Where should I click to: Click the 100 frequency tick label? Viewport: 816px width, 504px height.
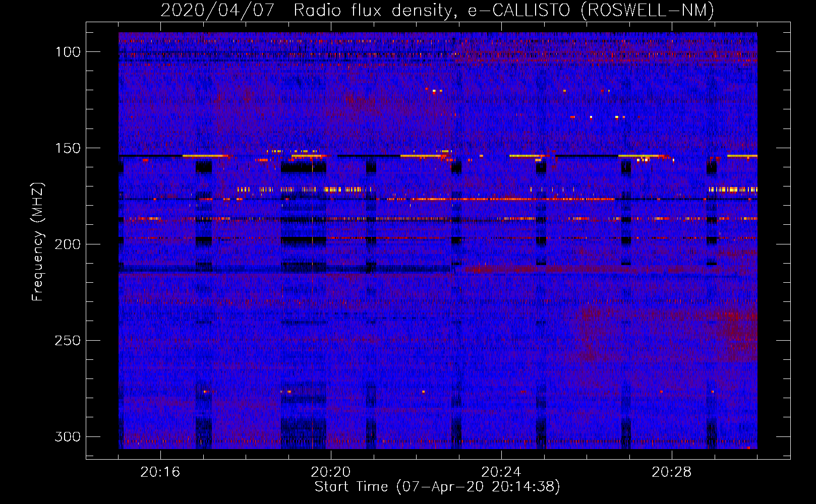(x=68, y=52)
